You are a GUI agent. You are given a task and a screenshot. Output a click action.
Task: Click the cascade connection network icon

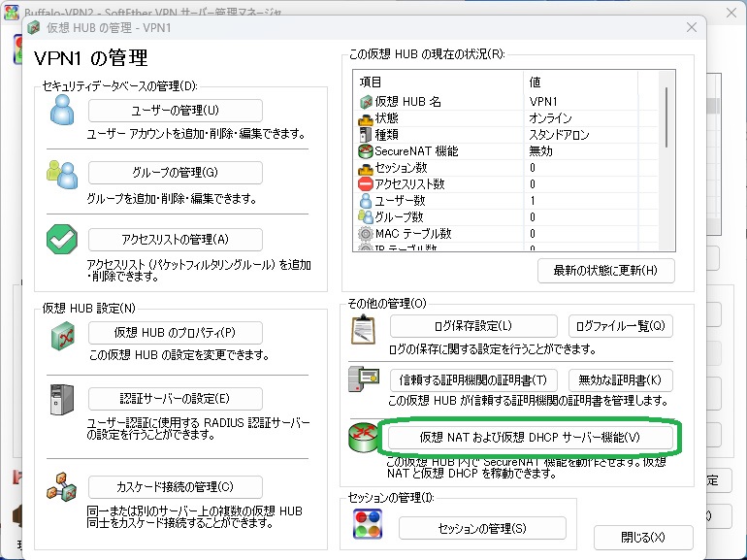pos(62,487)
